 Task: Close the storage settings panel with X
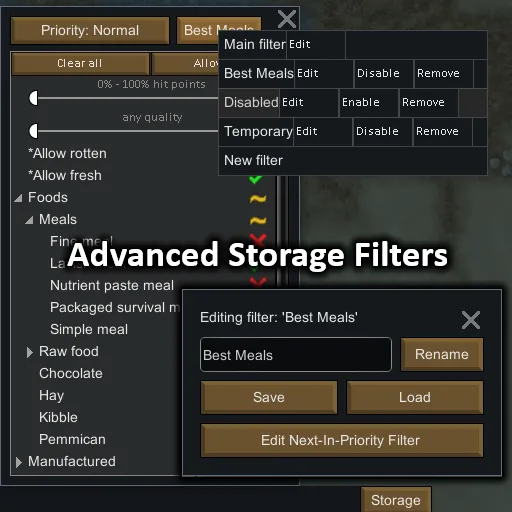tap(287, 19)
